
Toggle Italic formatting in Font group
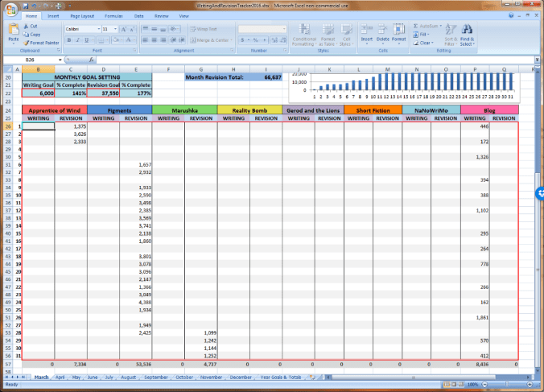[78, 39]
